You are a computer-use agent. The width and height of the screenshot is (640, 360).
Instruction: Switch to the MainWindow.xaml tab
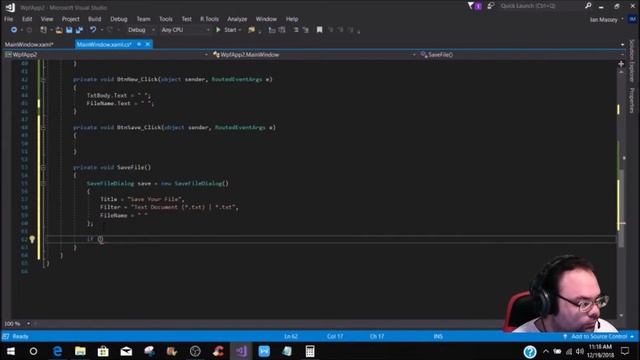[x=29, y=44]
